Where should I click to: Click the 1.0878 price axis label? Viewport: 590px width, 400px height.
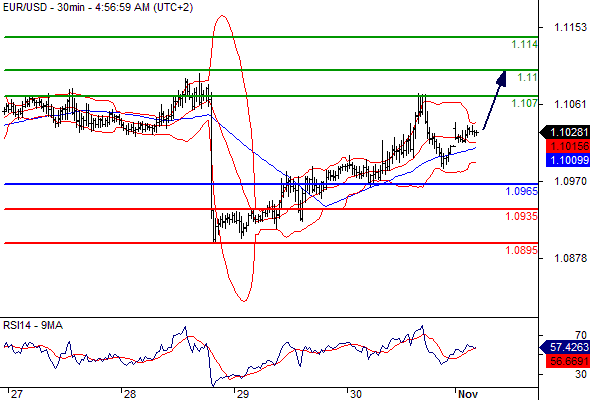coord(570,258)
